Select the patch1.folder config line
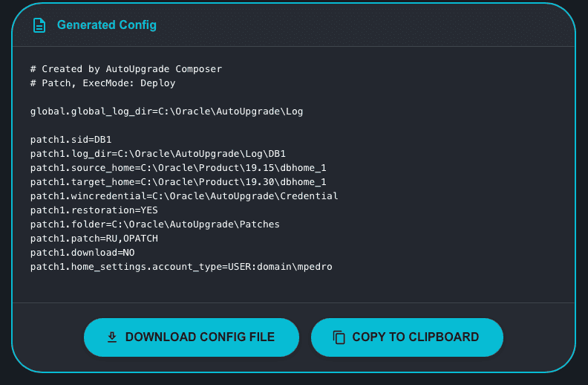Viewport: 588px width, 385px height. click(154, 224)
